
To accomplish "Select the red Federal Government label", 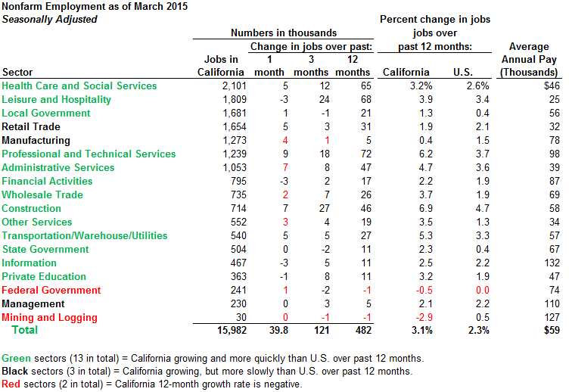I will click(51, 291).
